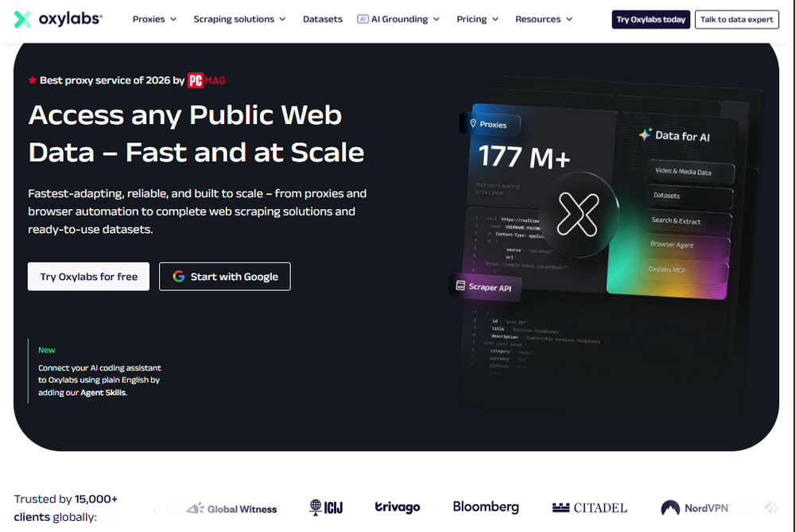Click the Global Witness client logo
This screenshot has height=532, width=795.
click(x=231, y=509)
